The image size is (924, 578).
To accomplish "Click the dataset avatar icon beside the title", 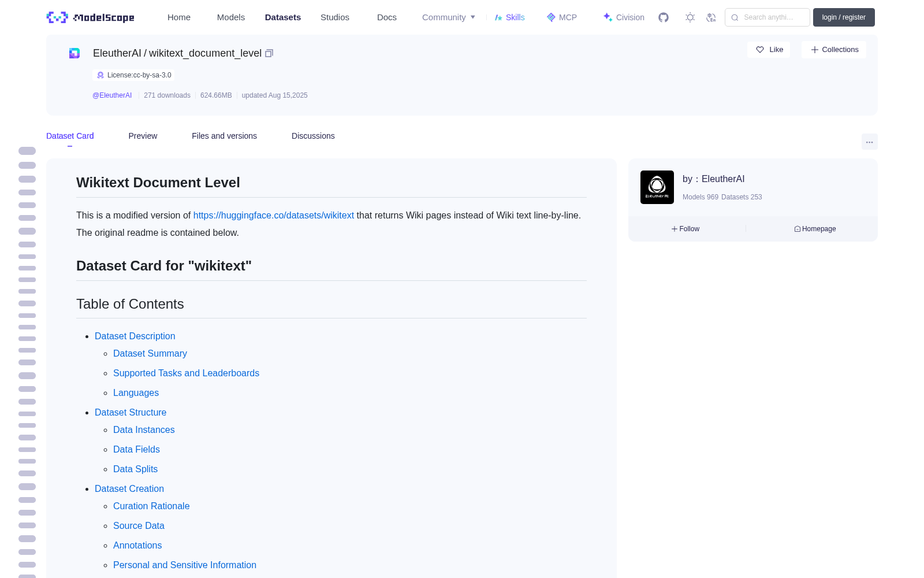I will [74, 53].
